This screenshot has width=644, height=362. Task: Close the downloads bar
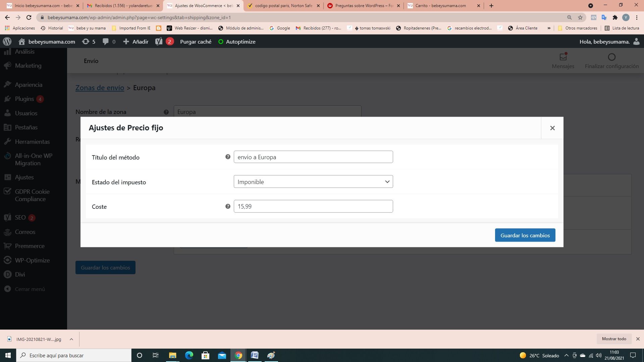(x=638, y=339)
